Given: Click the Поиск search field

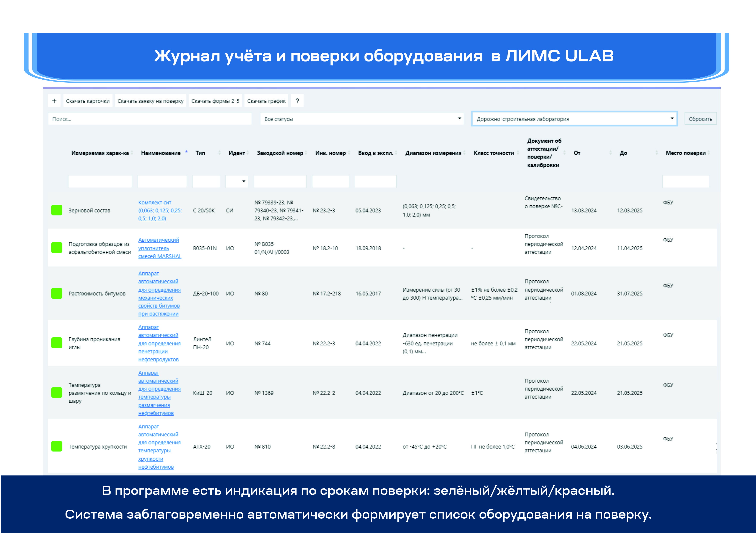Looking at the screenshot, I should tap(150, 119).
